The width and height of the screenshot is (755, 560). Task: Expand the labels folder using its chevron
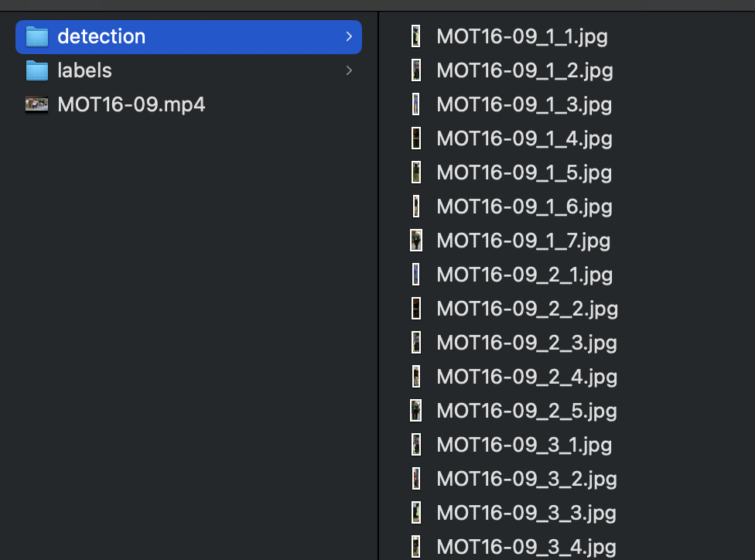350,70
